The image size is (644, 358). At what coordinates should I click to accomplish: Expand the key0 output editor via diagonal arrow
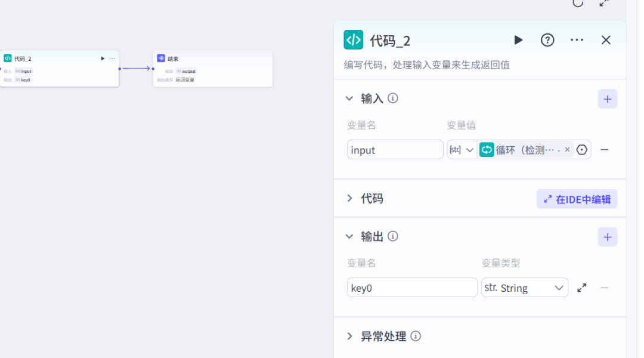tap(581, 287)
